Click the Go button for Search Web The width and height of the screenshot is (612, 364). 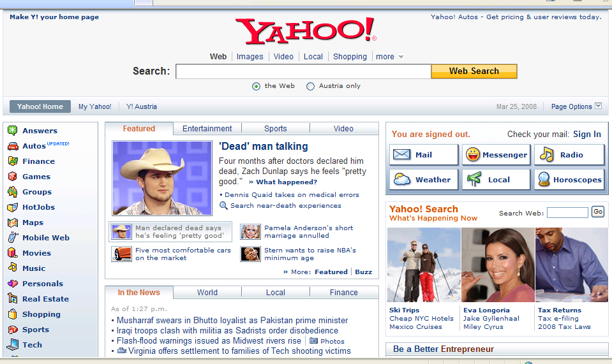pyautogui.click(x=598, y=212)
